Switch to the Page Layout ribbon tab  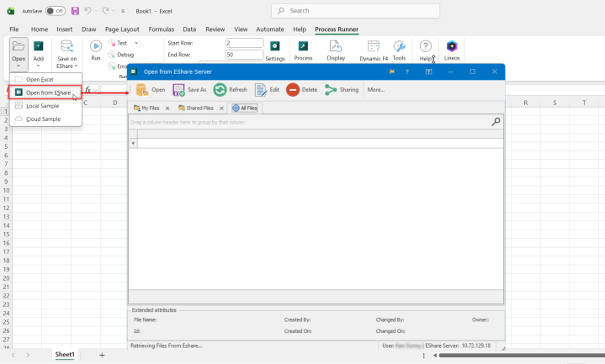click(x=122, y=29)
